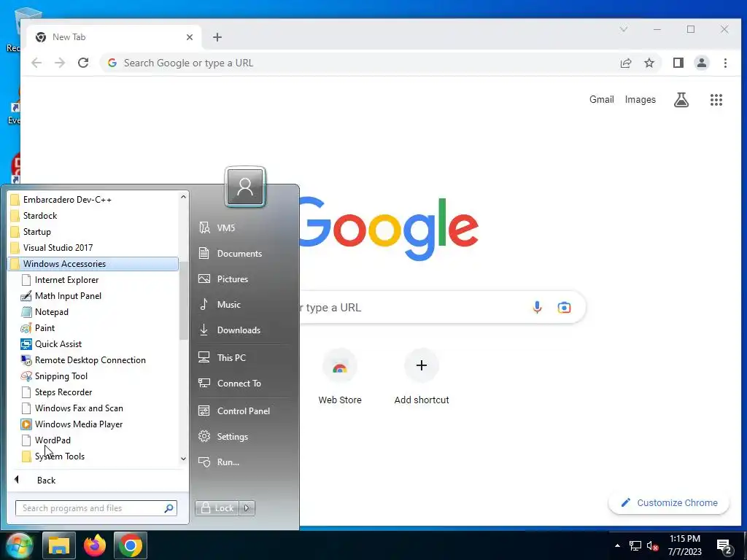The image size is (747, 560).
Task: Click the Search programs and files box
Action: (x=96, y=508)
